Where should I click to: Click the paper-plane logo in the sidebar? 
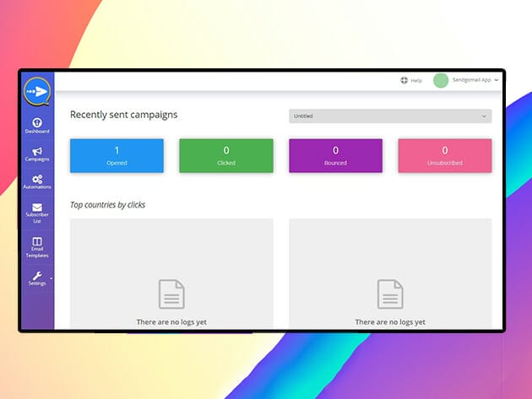coord(36,91)
